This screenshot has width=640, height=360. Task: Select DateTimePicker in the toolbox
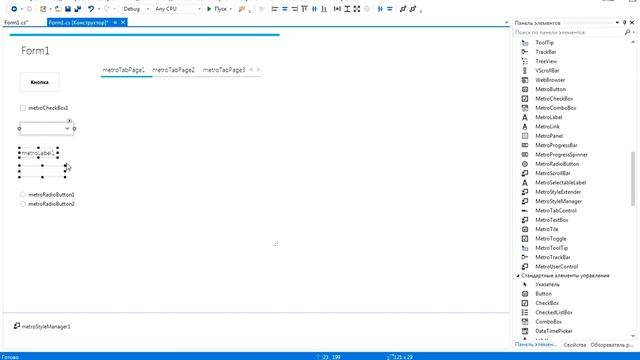pyautogui.click(x=553, y=331)
